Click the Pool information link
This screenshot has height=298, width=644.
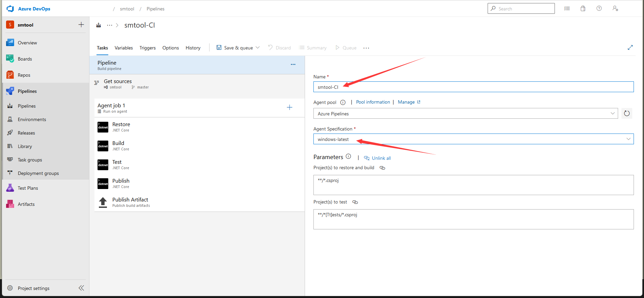tap(373, 102)
